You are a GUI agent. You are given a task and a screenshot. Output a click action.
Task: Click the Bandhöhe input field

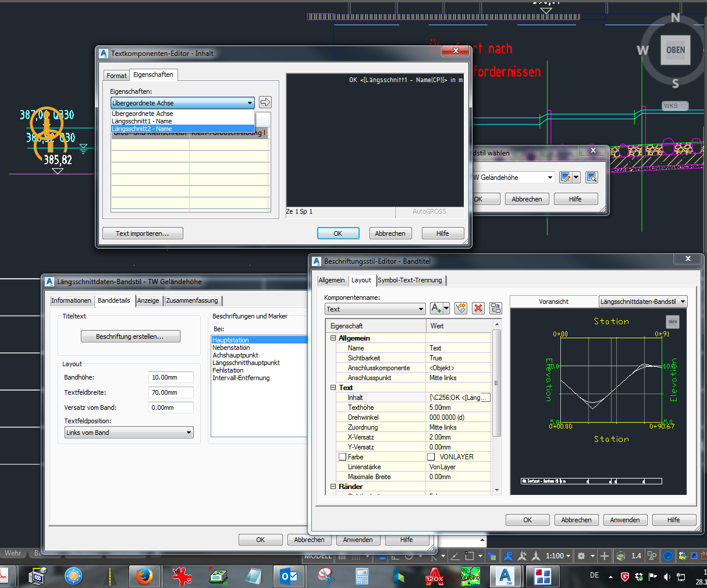(171, 377)
